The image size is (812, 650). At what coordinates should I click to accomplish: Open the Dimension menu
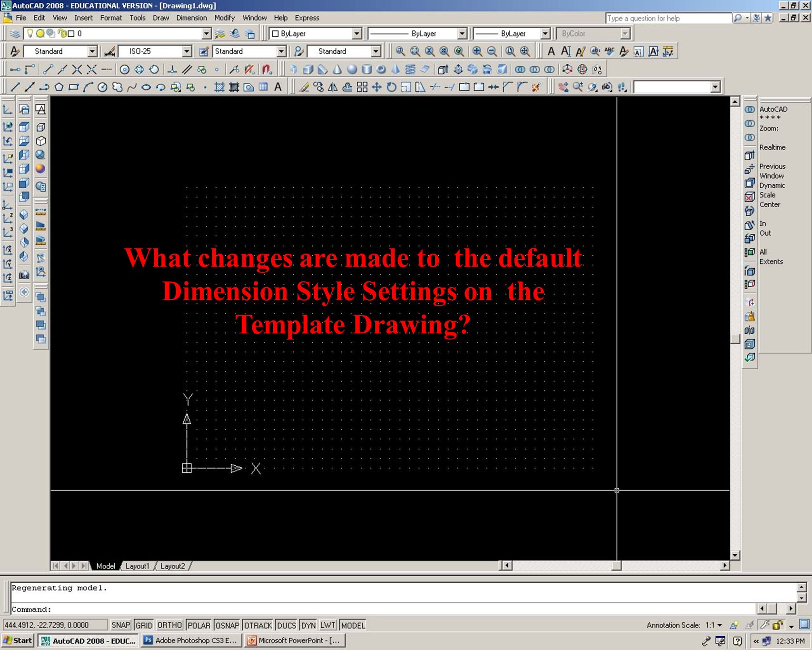191,18
